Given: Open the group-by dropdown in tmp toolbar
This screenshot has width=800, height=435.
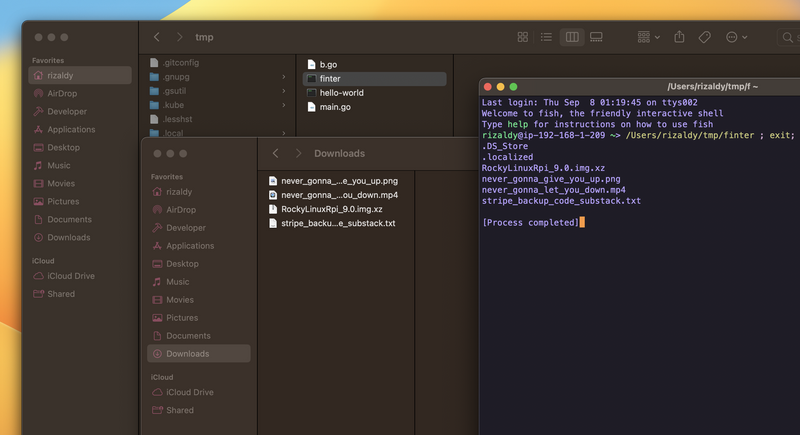Looking at the screenshot, I should pyautogui.click(x=648, y=37).
